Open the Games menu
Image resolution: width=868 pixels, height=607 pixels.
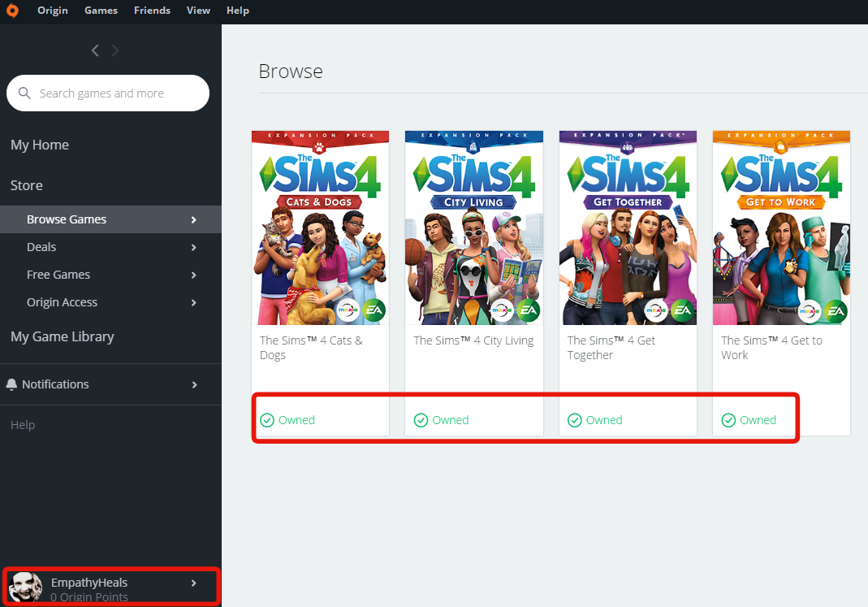(101, 11)
